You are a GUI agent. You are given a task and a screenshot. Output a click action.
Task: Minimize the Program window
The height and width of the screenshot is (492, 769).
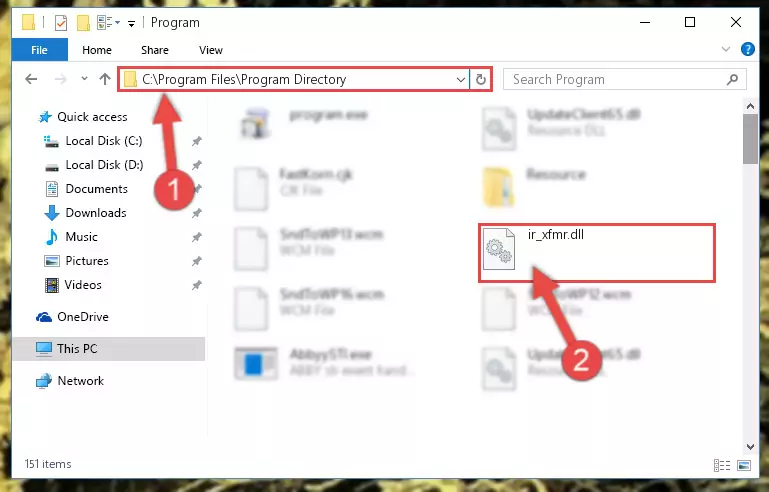click(x=645, y=22)
